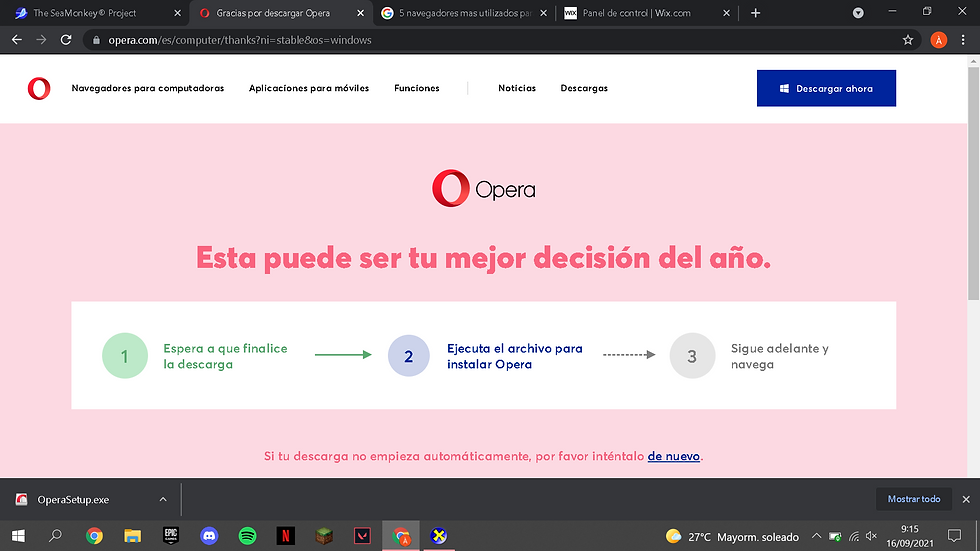
Task: Show hidden system tray icons
Action: point(816,536)
